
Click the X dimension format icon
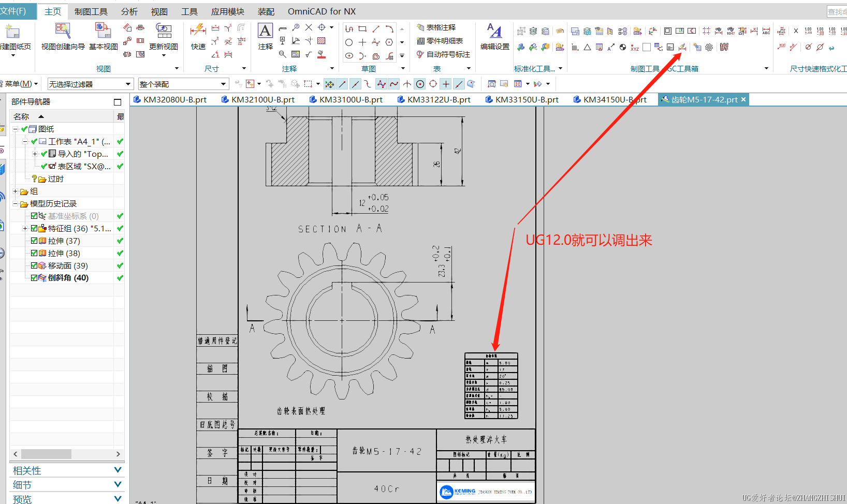(x=796, y=31)
